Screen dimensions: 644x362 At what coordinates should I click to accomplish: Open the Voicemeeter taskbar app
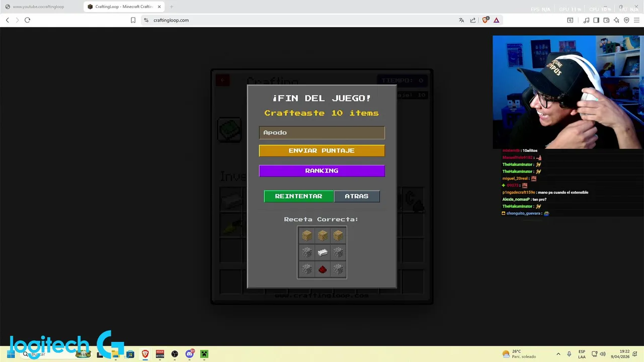pyautogui.click(x=160, y=354)
